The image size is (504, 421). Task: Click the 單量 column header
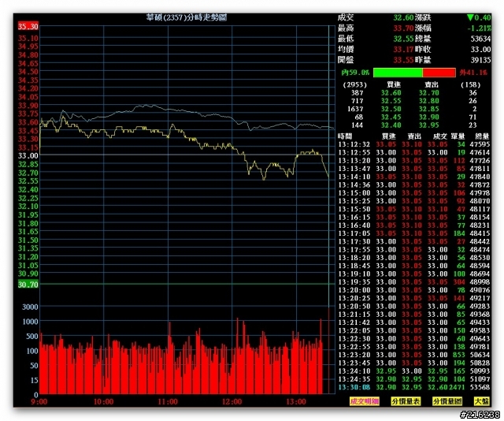pos(458,136)
